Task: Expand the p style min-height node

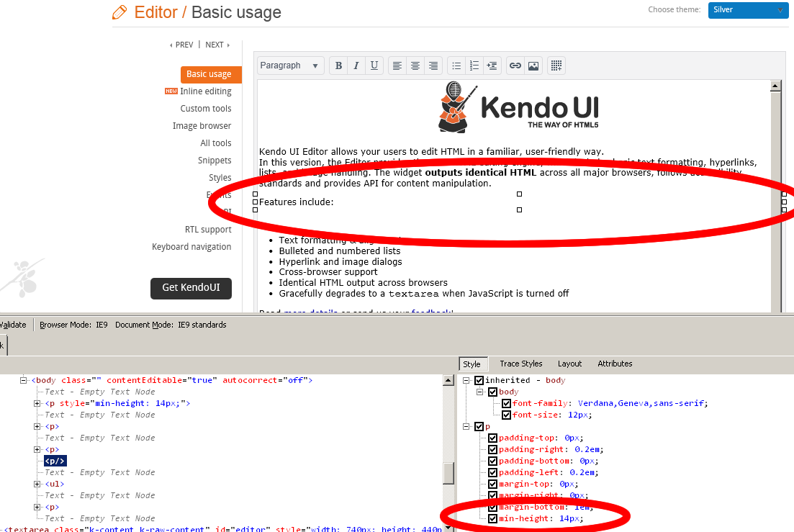Action: coord(37,403)
